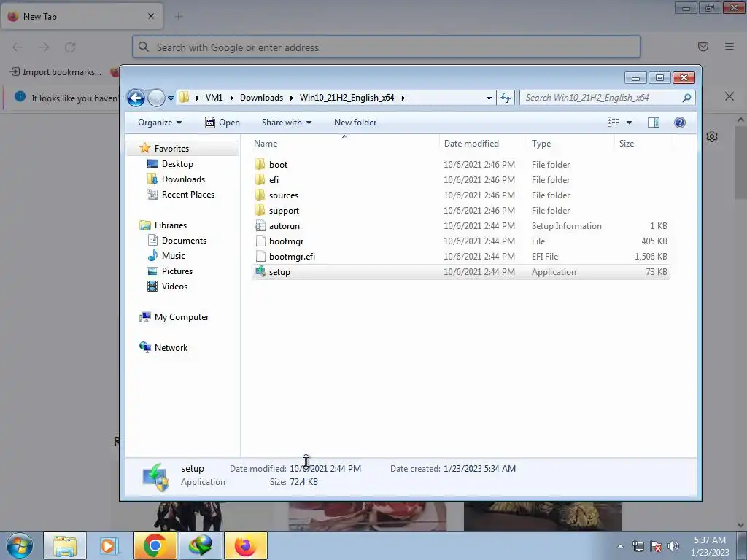Open Firefox Pocket icon in toolbar
Screen dimensions: 747x560
click(703, 47)
